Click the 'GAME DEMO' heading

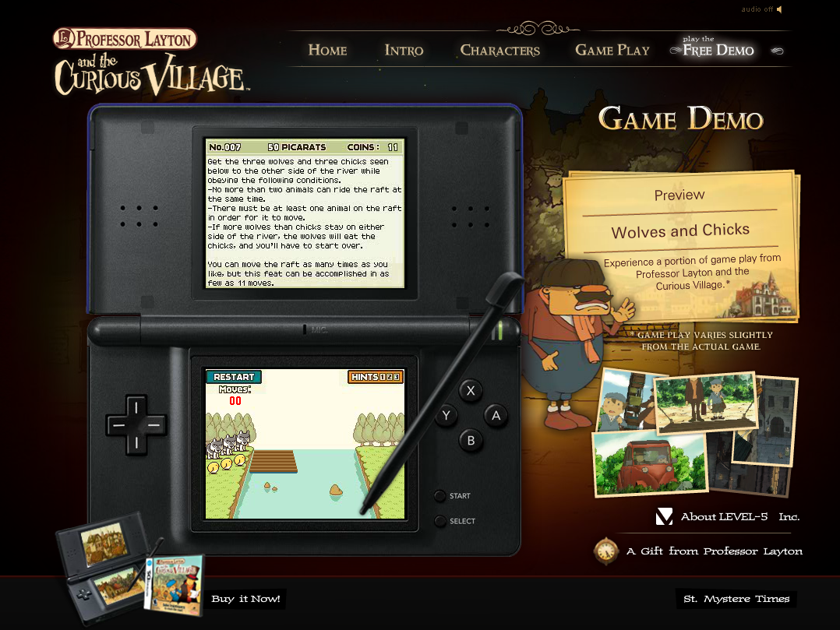[x=680, y=119]
